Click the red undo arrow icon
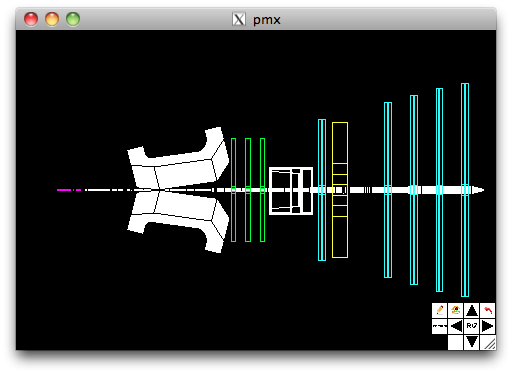This screenshot has width=512, height=374. pos(488,310)
